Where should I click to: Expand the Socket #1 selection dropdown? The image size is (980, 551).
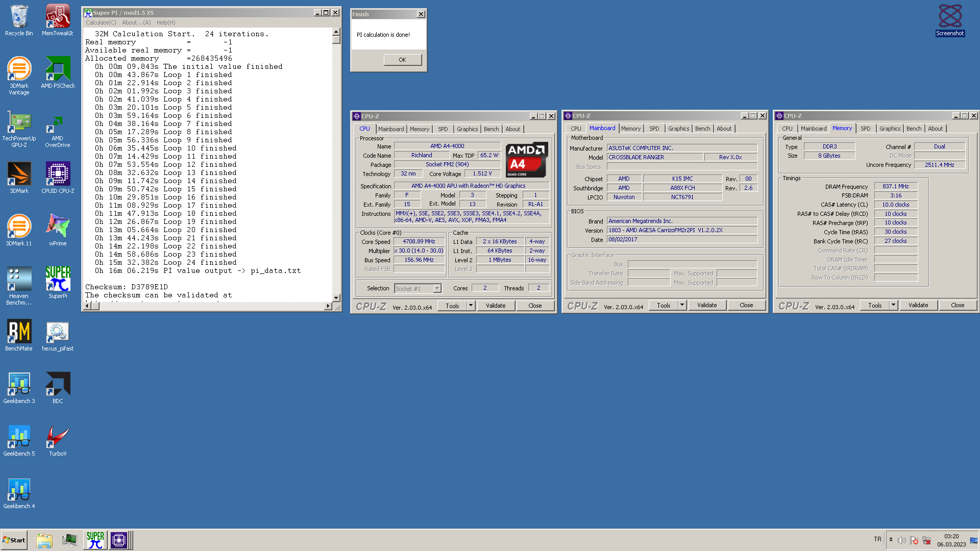coord(437,289)
